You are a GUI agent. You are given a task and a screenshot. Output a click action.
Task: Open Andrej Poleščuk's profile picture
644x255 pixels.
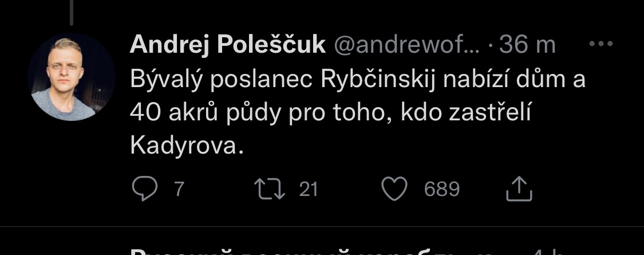pyautogui.click(x=72, y=77)
